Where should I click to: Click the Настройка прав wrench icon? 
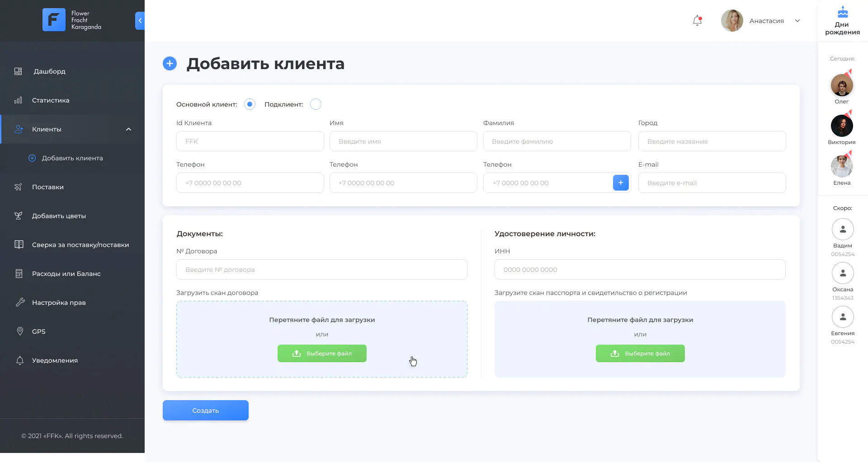[20, 303]
